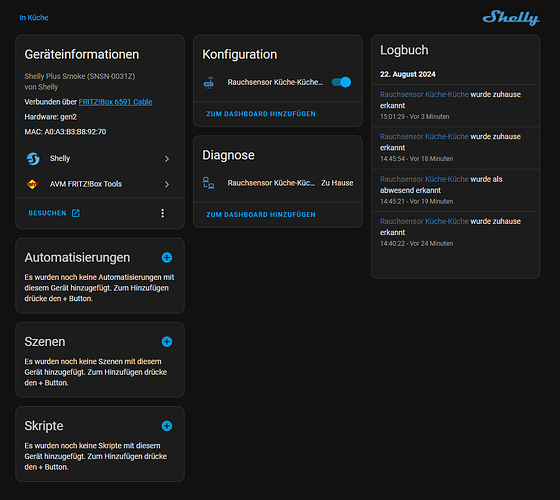The image size is (560, 500).
Task: Open the three-dot device options menu
Action: click(162, 213)
